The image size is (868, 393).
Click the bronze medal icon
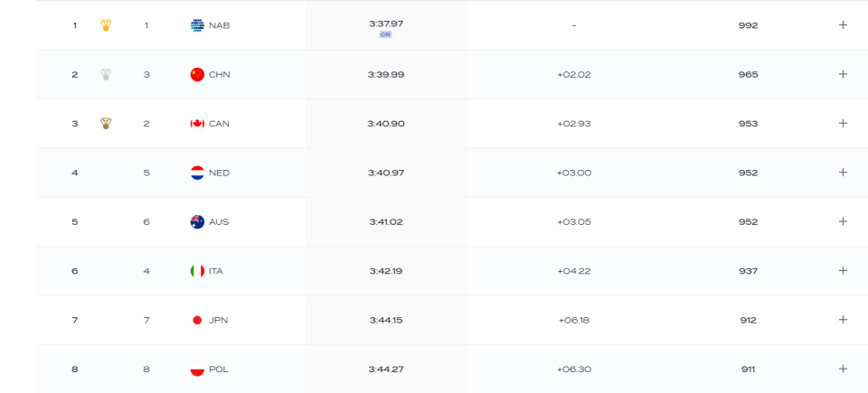click(x=106, y=124)
